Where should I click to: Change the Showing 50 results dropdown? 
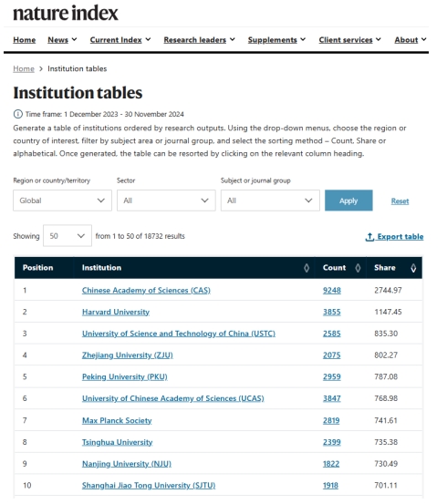pos(68,236)
